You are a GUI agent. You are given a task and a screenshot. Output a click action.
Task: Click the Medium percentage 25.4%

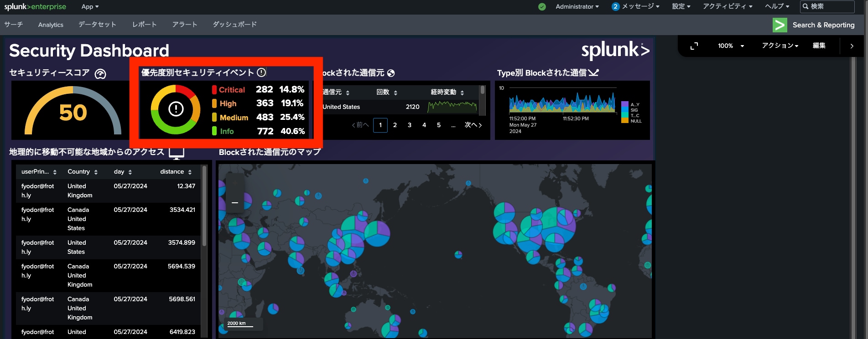292,117
